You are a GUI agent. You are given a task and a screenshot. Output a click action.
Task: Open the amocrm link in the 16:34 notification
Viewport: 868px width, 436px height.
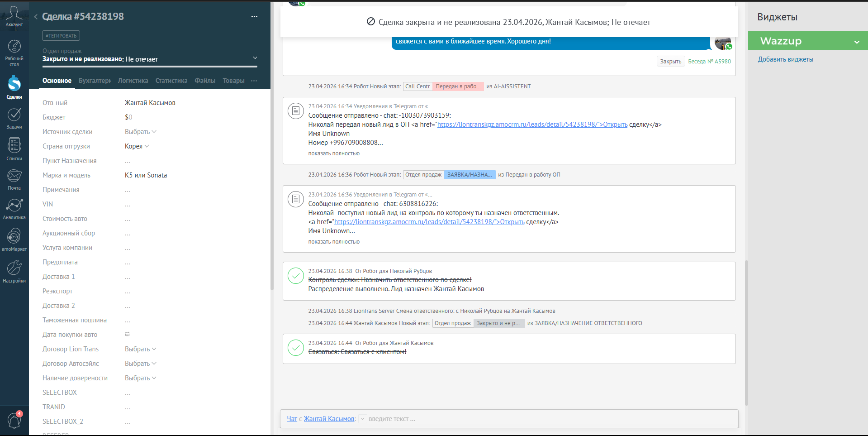point(532,125)
